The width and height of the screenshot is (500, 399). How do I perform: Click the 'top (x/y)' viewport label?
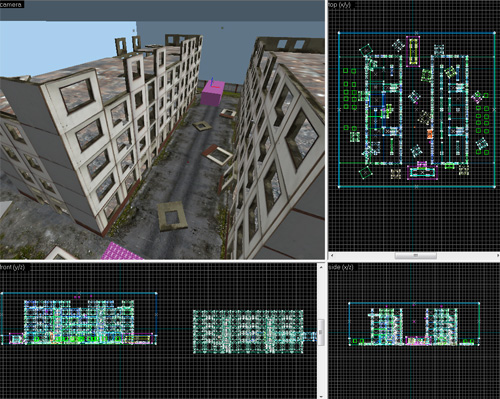coord(339,5)
